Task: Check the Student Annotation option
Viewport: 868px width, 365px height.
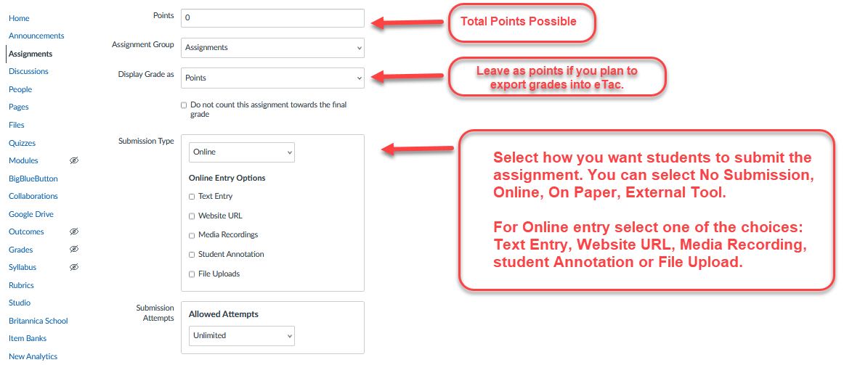Action: click(192, 255)
